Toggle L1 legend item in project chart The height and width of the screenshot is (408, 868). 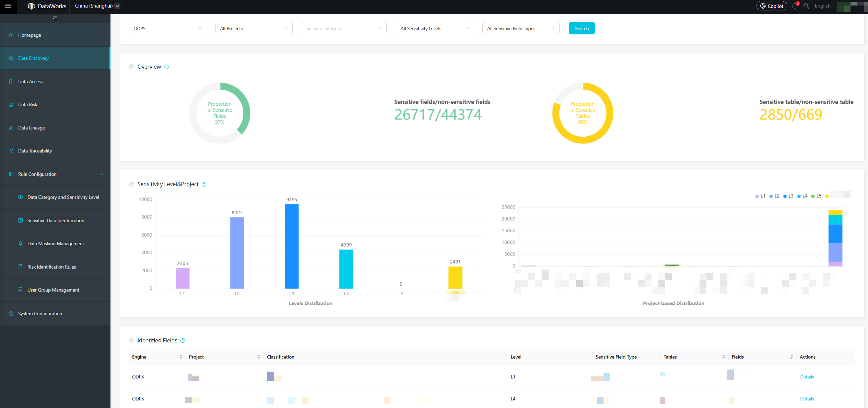tap(760, 196)
